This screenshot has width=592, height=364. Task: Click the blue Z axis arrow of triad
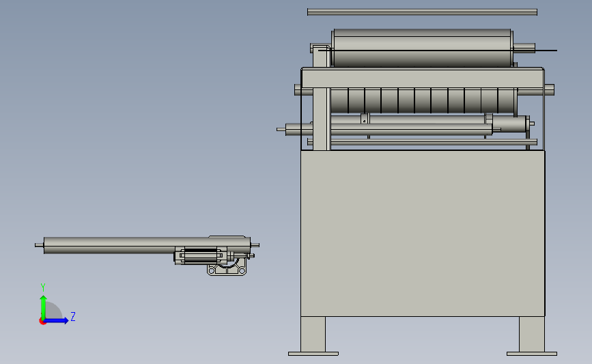57,321
